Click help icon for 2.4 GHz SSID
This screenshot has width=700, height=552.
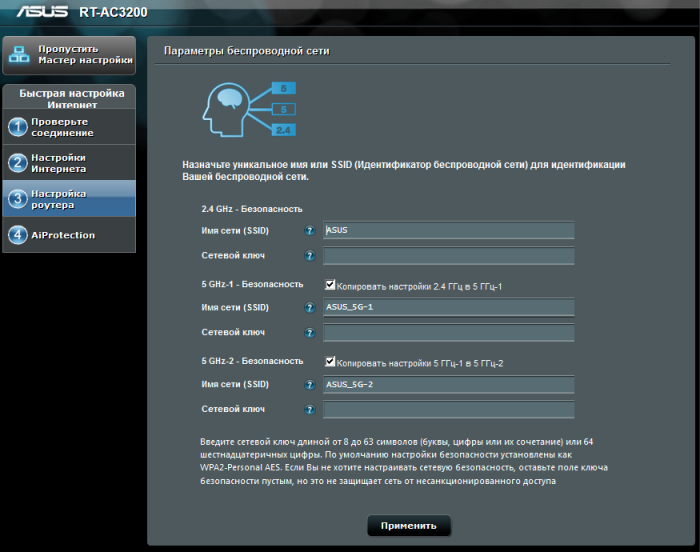309,230
